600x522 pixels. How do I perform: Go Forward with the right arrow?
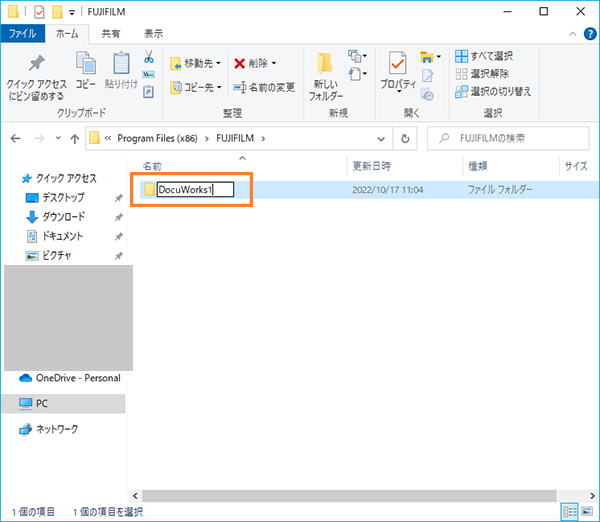coord(39,138)
